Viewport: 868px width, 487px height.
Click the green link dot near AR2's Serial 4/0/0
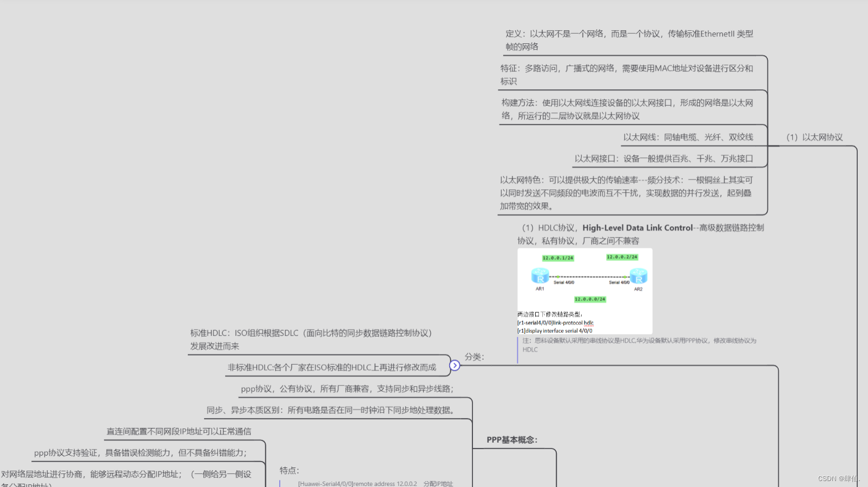point(626,277)
